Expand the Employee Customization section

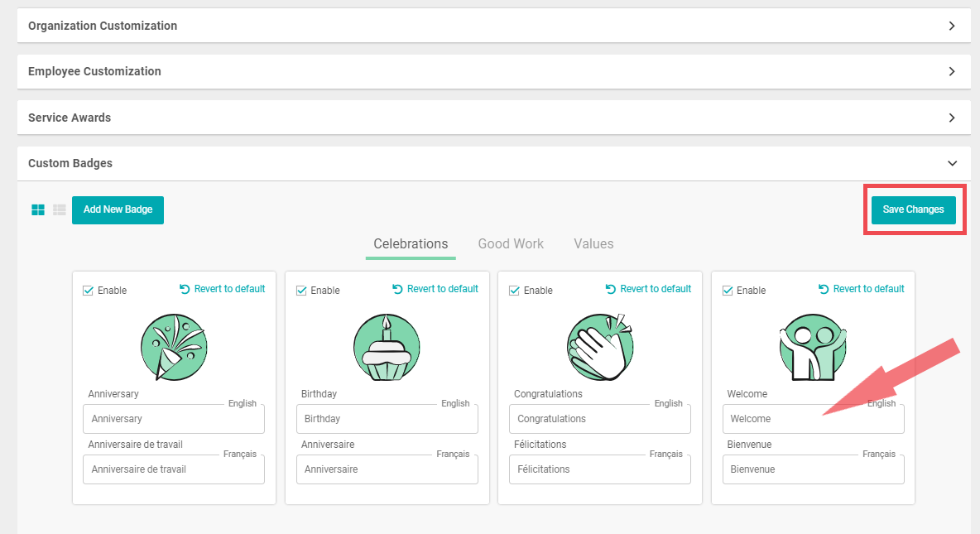pos(493,71)
